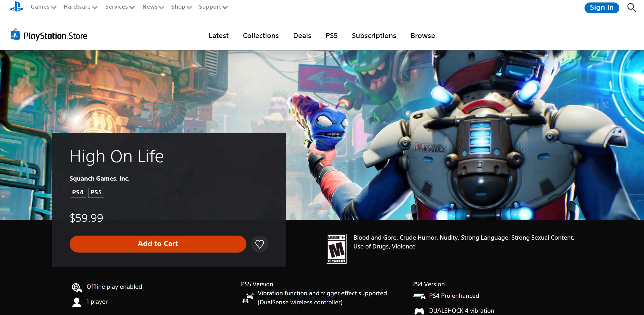Expand the Hardware dropdown menu

(x=80, y=7)
